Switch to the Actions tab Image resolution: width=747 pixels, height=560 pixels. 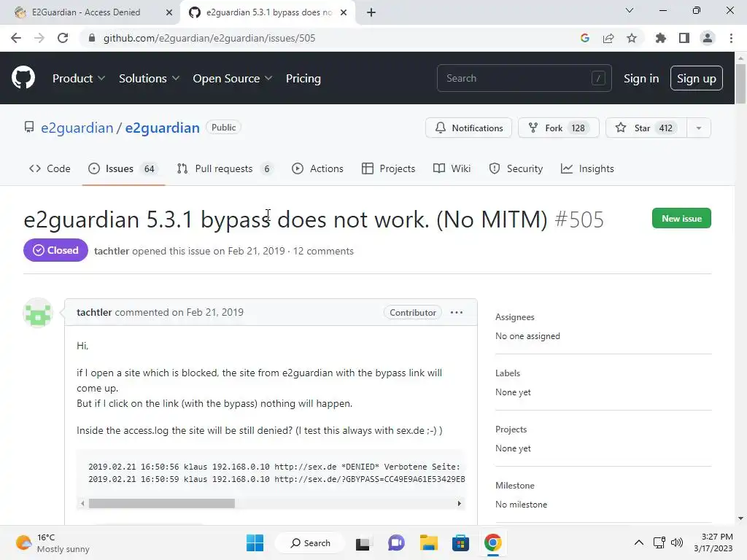click(x=318, y=168)
